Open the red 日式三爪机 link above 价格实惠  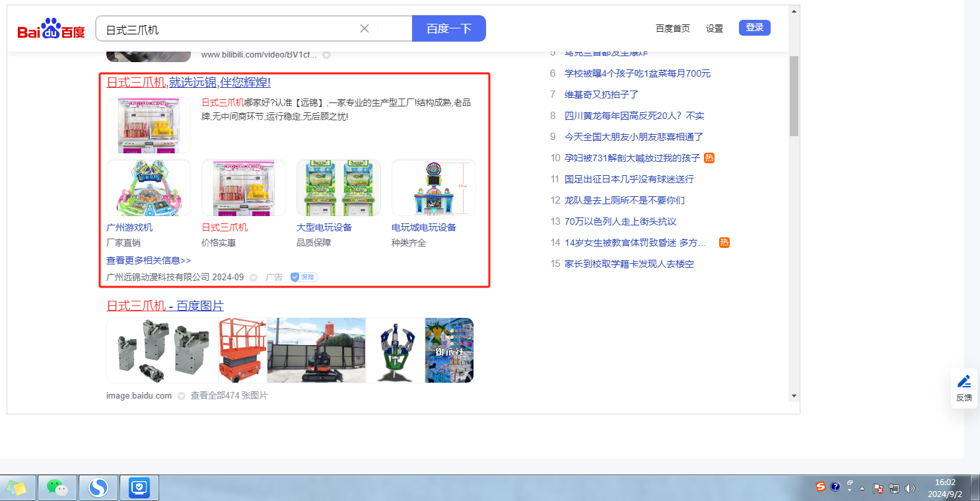pos(225,227)
